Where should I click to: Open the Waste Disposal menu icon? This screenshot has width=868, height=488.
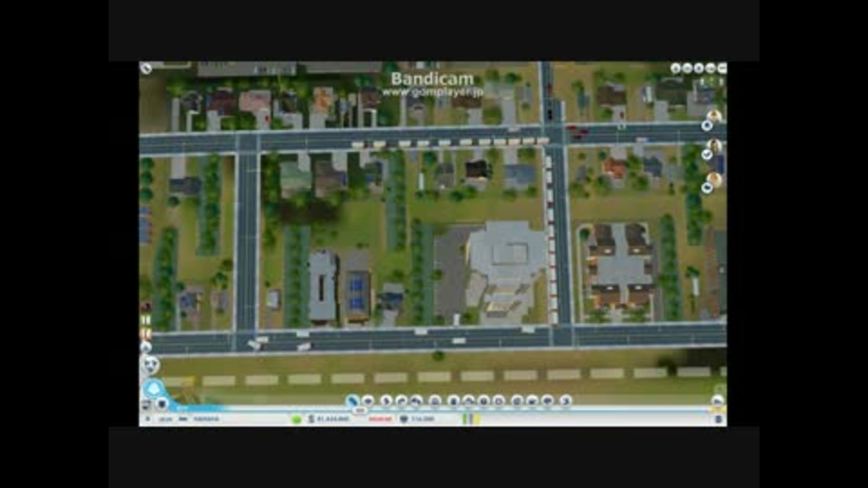click(453, 401)
